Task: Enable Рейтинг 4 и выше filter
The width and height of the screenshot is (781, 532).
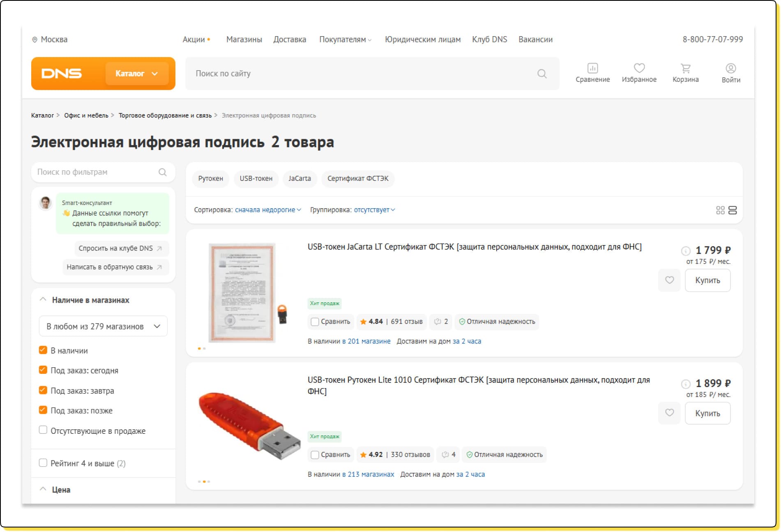Action: point(43,463)
